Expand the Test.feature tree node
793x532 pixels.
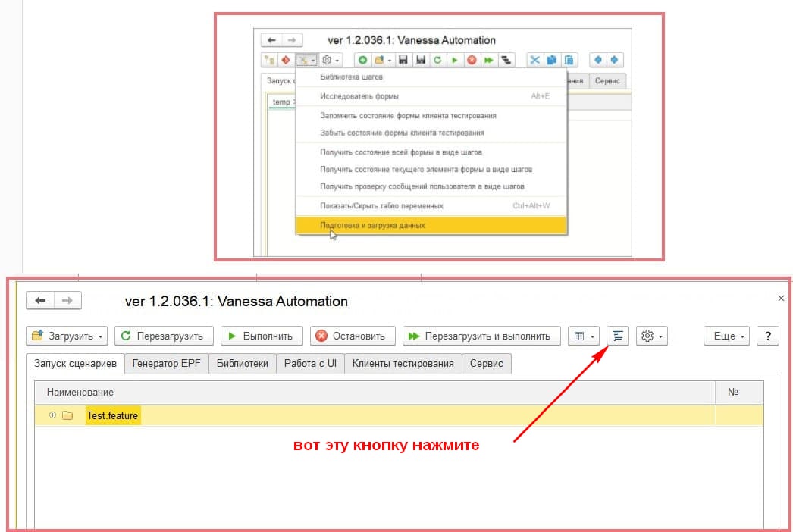[52, 415]
